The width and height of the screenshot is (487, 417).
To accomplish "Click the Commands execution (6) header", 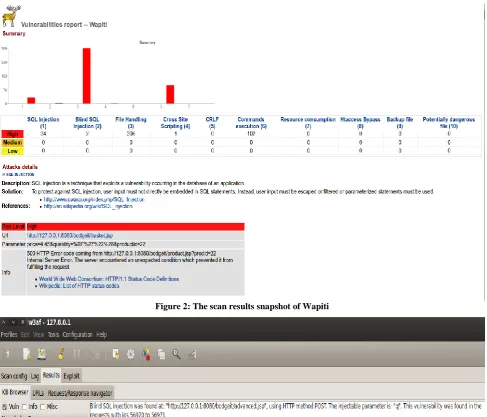I will click(251, 123).
